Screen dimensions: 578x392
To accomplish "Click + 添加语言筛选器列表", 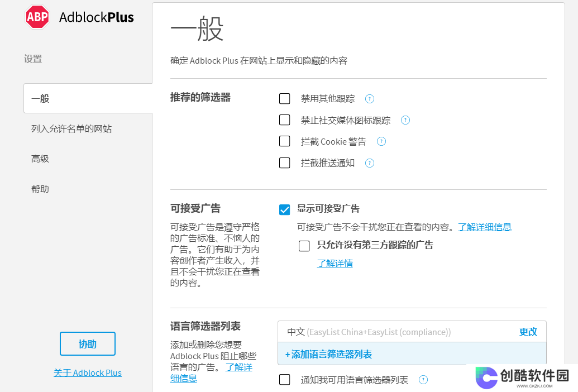I will pos(412,355).
